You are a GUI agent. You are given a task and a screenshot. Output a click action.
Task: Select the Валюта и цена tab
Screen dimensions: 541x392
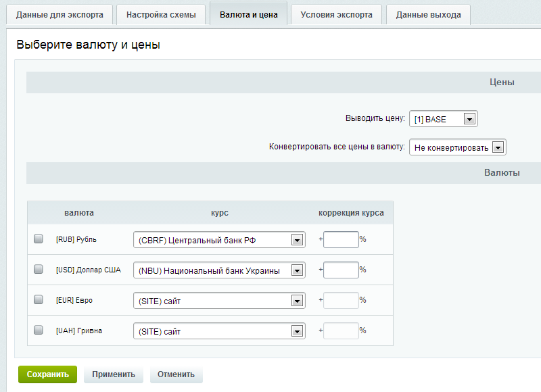tap(249, 14)
